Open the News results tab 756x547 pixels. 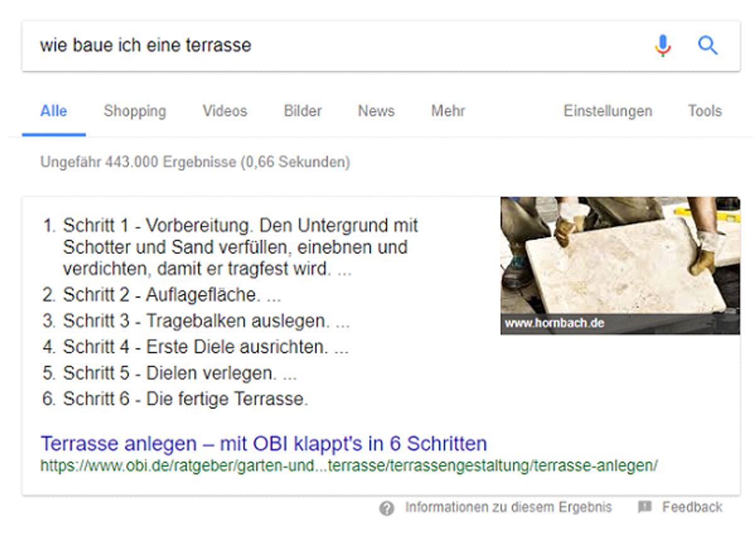376,112
